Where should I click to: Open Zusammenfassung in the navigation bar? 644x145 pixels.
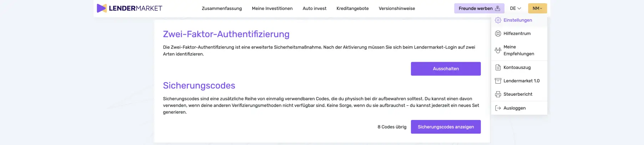pos(222,9)
